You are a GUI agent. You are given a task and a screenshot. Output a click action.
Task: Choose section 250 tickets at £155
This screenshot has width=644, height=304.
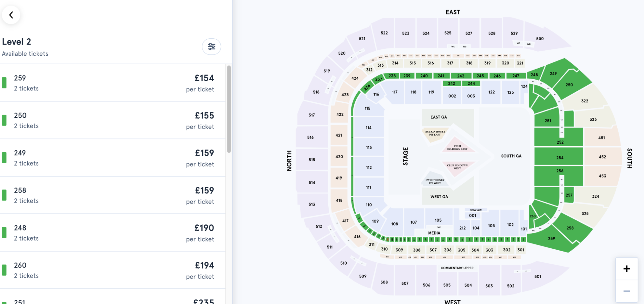tap(113, 120)
